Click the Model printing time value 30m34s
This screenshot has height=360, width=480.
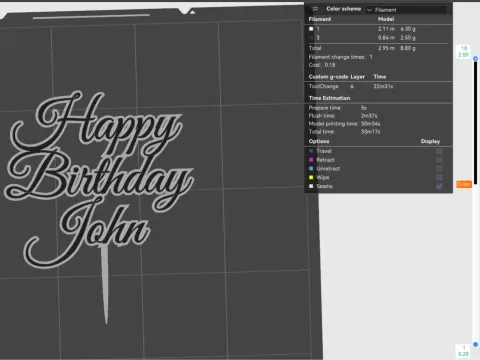pos(370,124)
